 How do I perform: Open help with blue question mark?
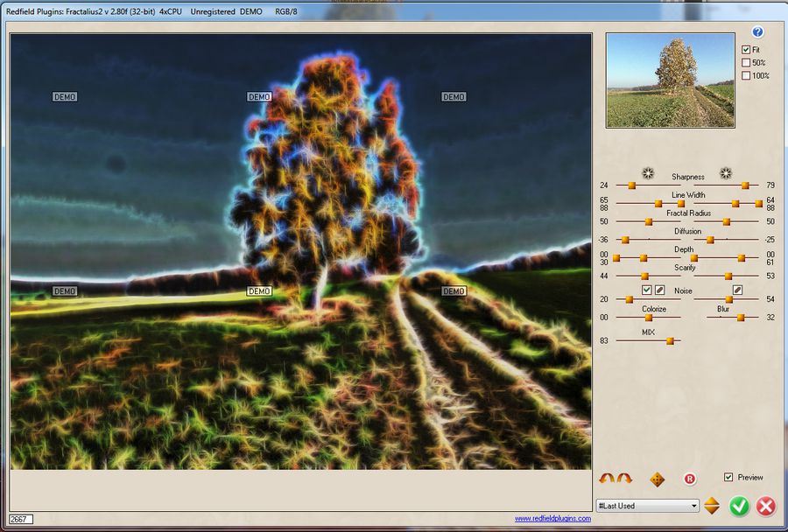coord(758,32)
